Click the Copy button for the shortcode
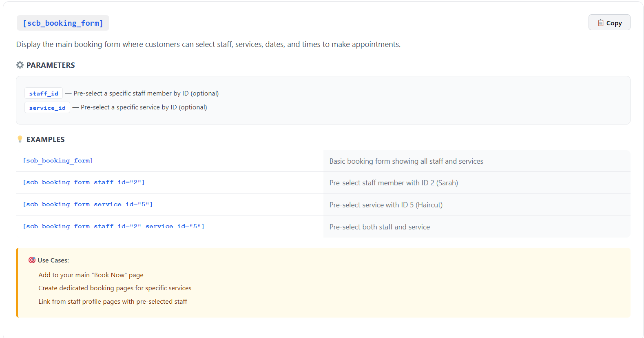 pos(609,22)
